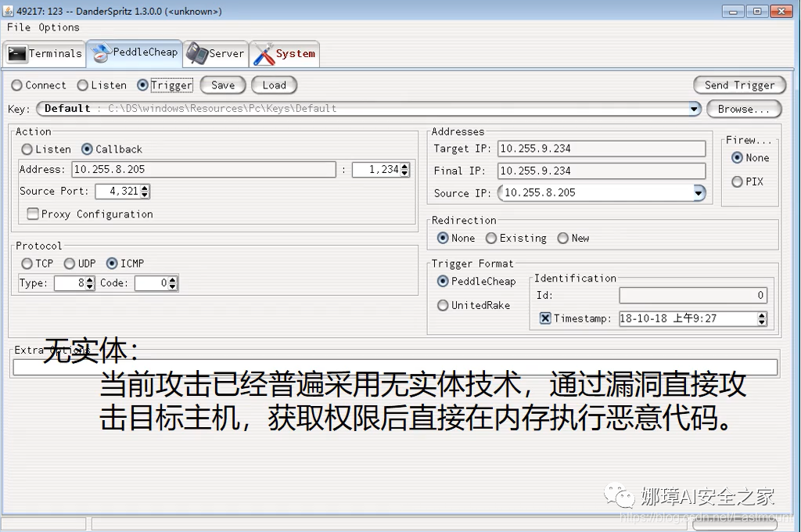Open the Source IP dropdown arrow
This screenshot has height=532, width=801.
pos(699,192)
